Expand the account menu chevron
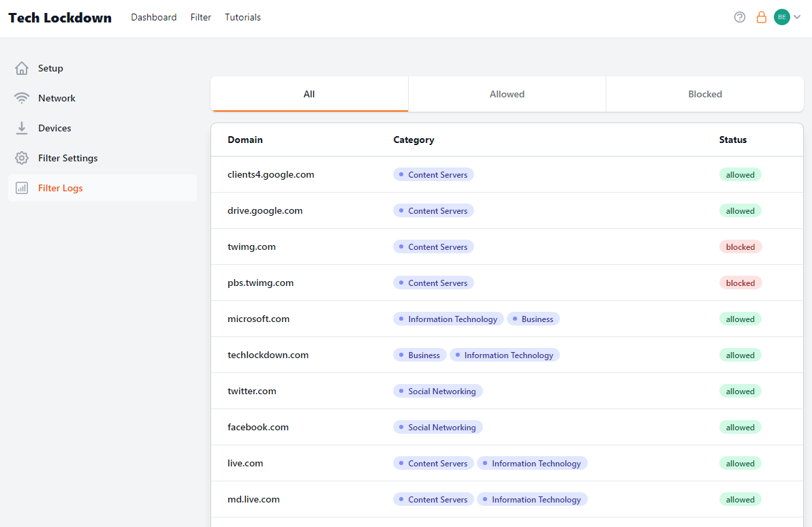The image size is (812, 527). (x=797, y=17)
